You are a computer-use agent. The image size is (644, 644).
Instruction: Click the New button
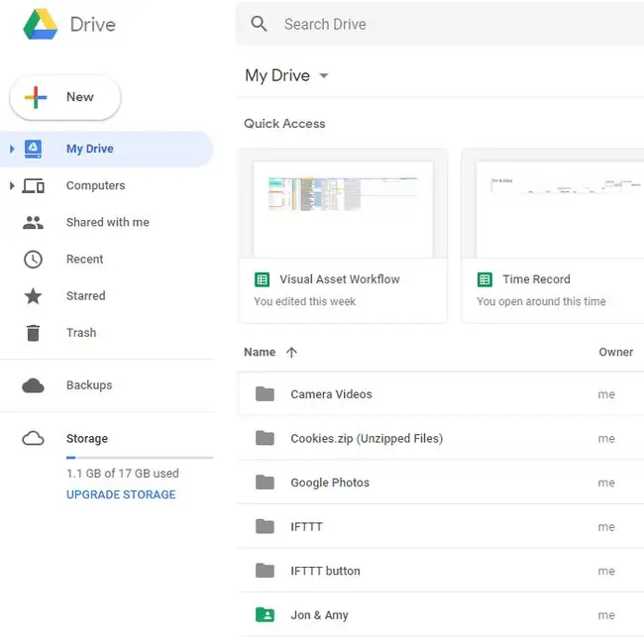pos(65,97)
